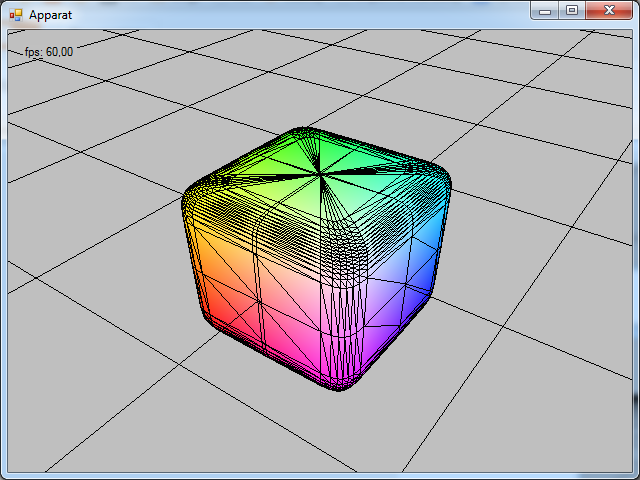Close the Apparat window
Screen dimensions: 640x480
pos(609,11)
